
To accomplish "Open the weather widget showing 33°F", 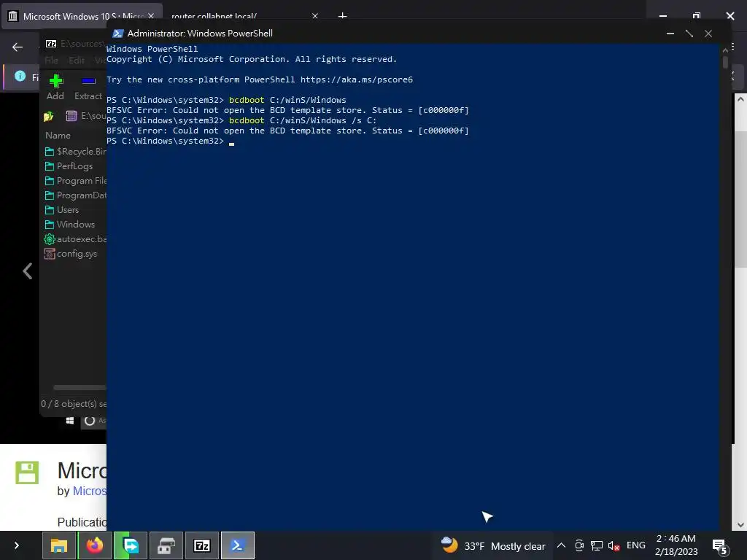I will [x=493, y=545].
